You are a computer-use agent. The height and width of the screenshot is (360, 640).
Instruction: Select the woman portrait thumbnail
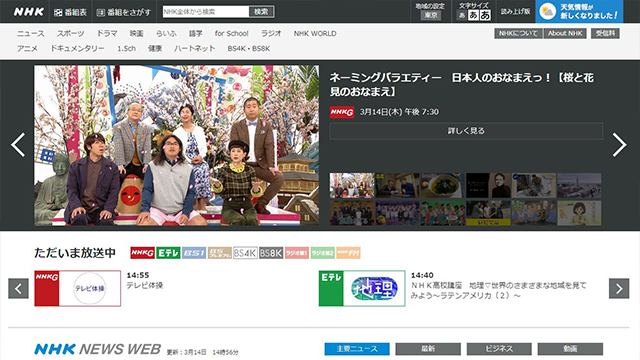click(x=488, y=185)
